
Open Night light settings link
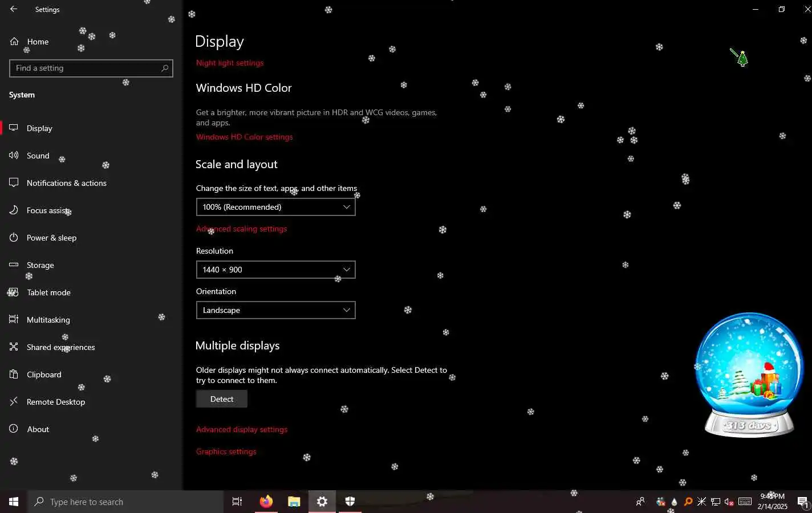coord(230,63)
